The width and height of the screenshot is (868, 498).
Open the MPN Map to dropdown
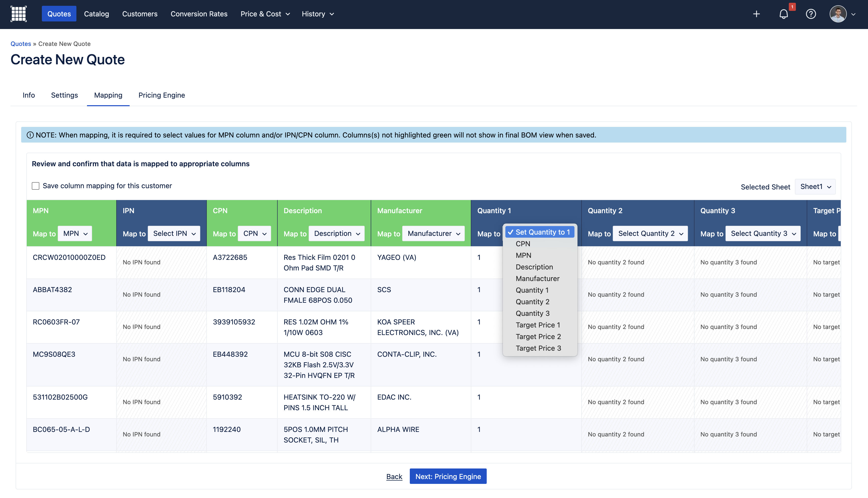tap(75, 234)
